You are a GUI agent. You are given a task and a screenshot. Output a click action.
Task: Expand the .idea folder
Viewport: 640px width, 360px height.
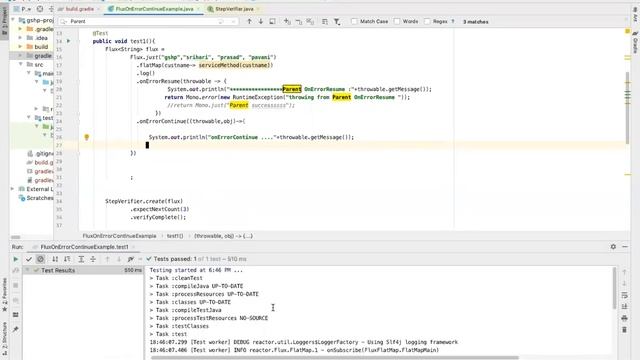point(20,38)
